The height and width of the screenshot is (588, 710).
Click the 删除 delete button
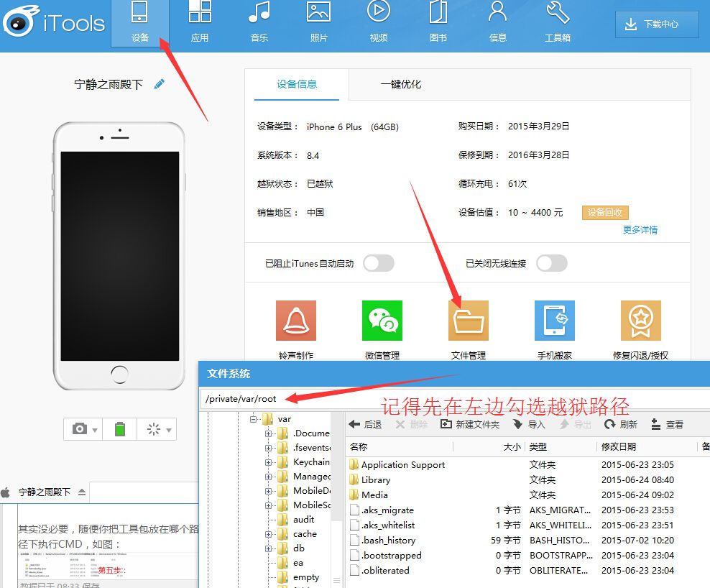(412, 424)
